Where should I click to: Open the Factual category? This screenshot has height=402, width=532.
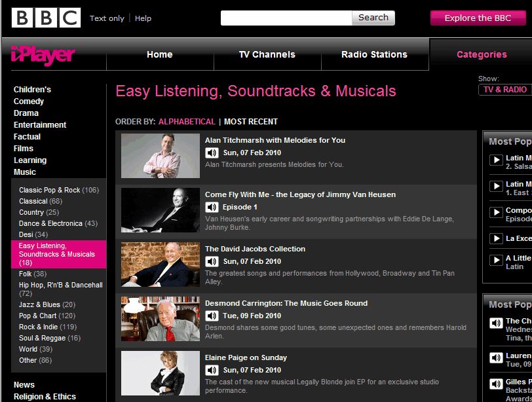pos(27,137)
